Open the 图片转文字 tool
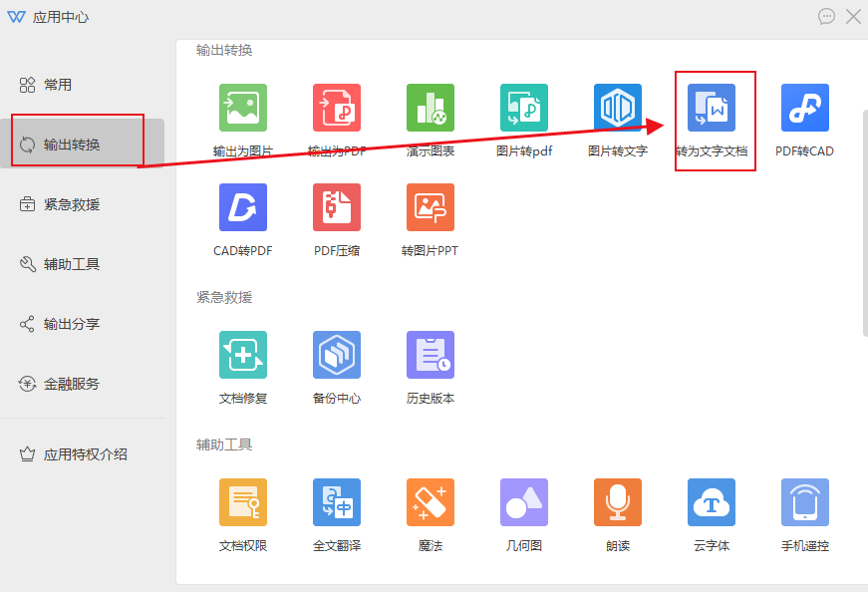Viewport: 868px width, 592px height. (618, 108)
